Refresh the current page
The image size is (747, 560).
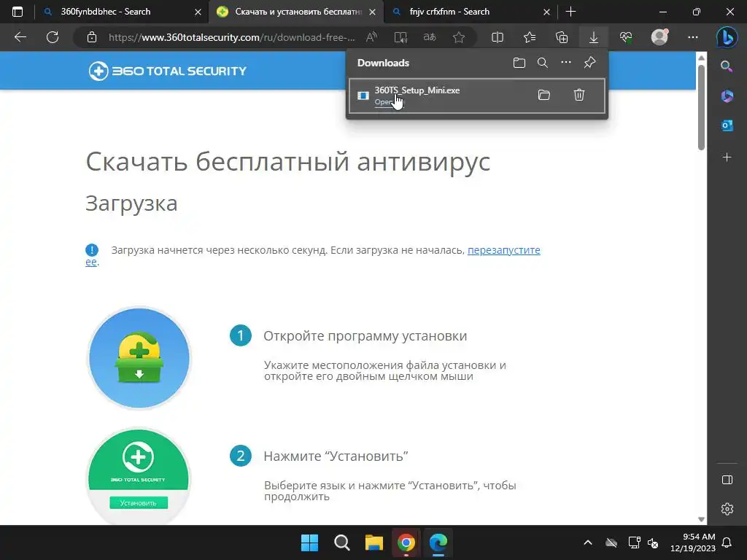(53, 37)
